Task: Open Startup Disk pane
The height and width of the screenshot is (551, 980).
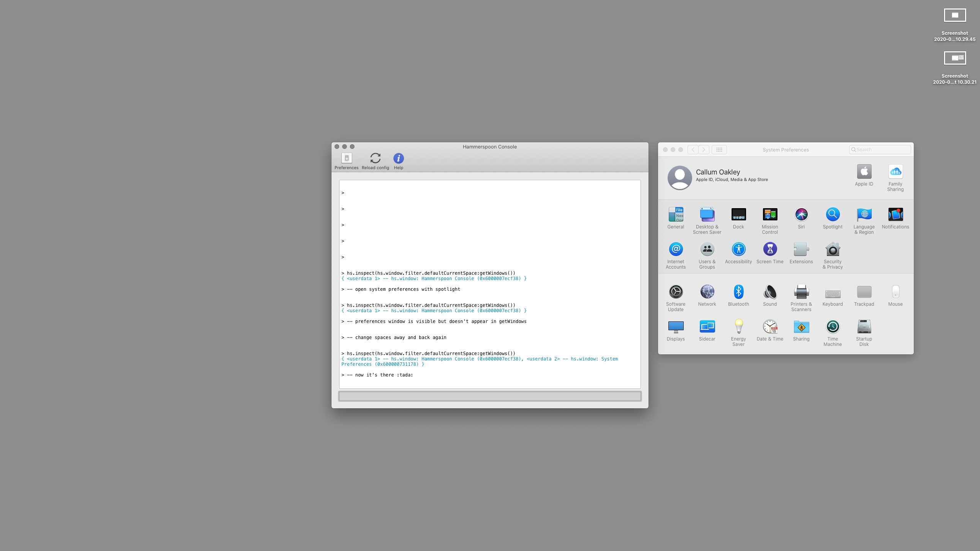Action: (864, 327)
